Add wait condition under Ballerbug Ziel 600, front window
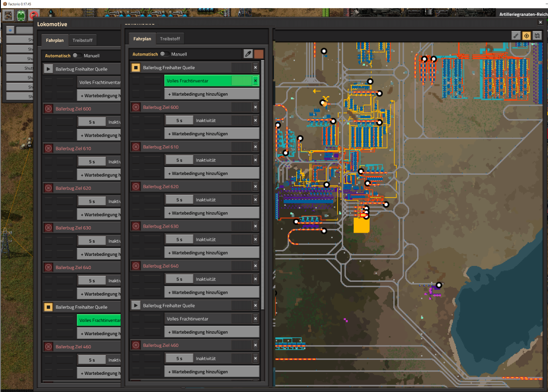The image size is (548, 392). coord(212,134)
